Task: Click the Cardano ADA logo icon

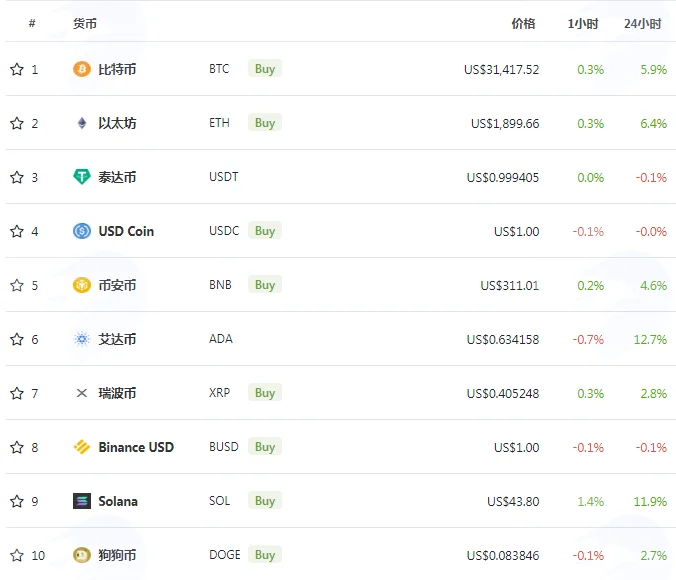Action: pyautogui.click(x=81, y=339)
